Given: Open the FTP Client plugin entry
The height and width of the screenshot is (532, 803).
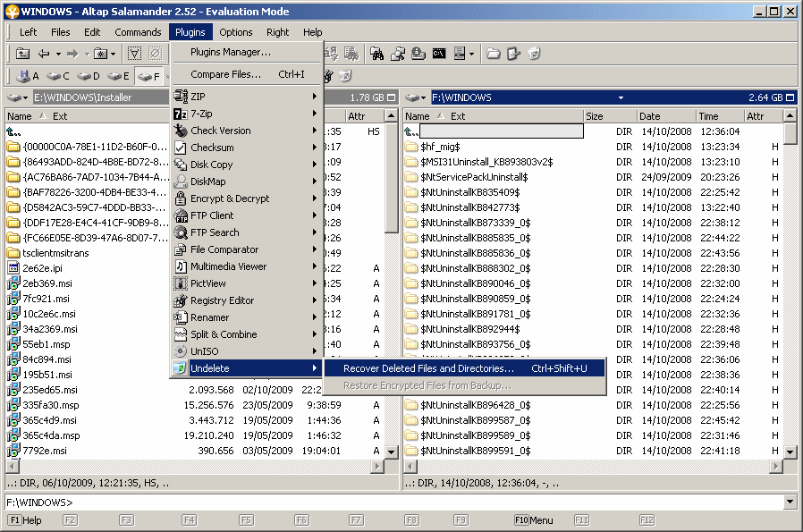Looking at the screenshot, I should (x=246, y=215).
